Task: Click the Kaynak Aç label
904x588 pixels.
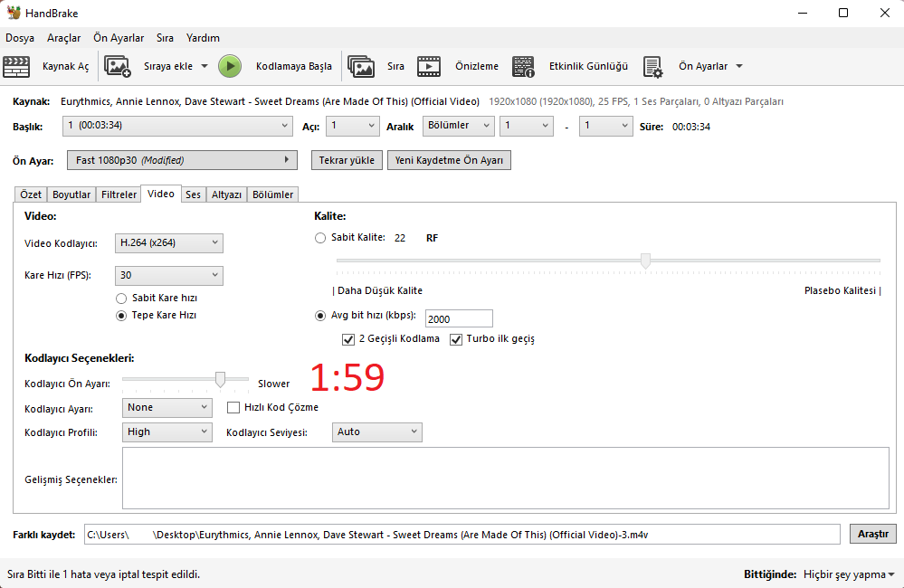Action: pos(66,66)
